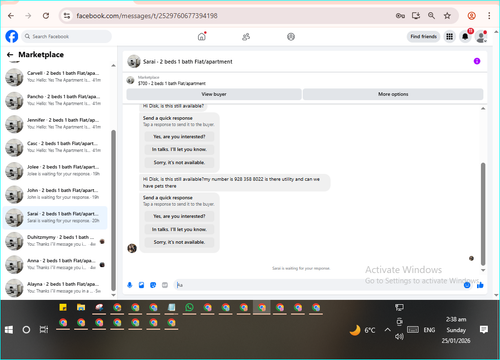The image size is (500, 360).
Task: Click the '$700 - 2 beds 1 bath' listing text
Action: pyautogui.click(x=172, y=83)
